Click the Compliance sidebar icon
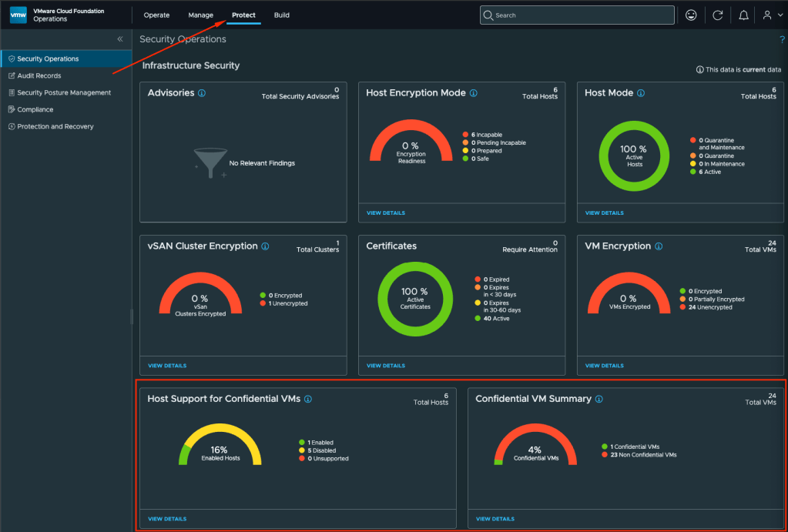Image resolution: width=788 pixels, height=532 pixels. [x=12, y=109]
